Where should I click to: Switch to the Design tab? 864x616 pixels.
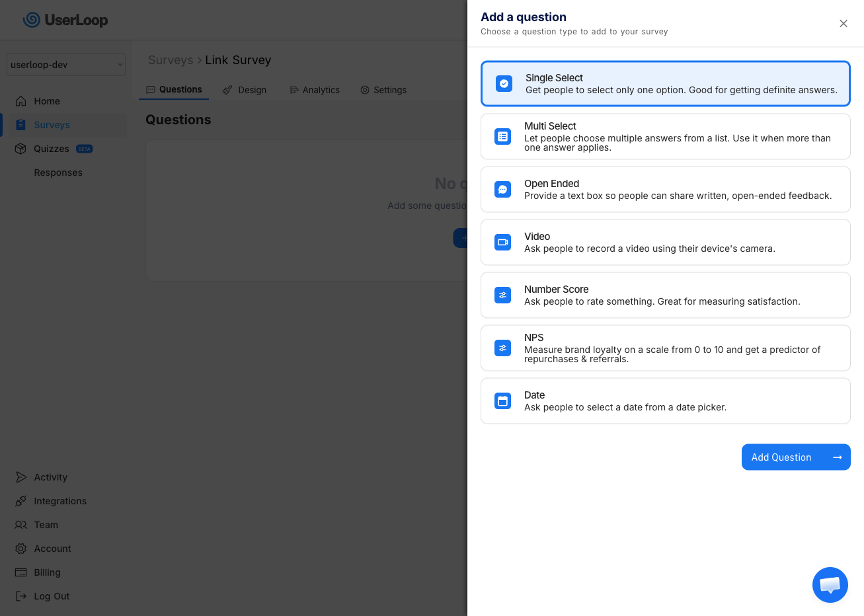[245, 90]
